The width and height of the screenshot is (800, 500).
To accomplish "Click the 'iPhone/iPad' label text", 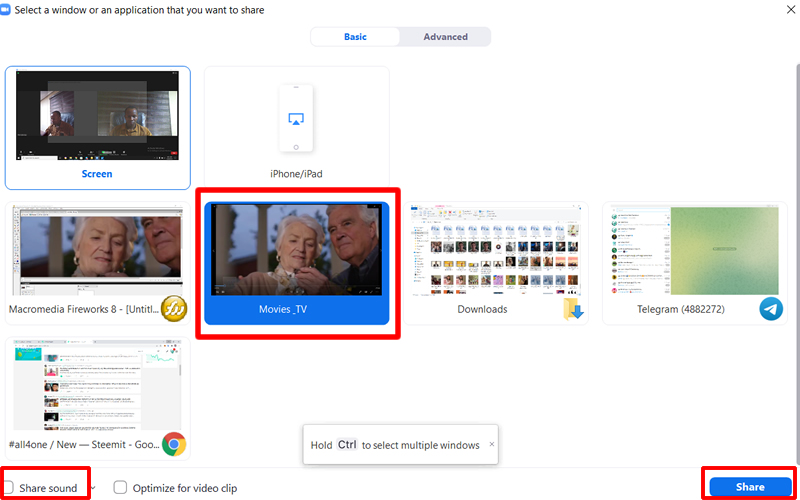I will (x=296, y=174).
